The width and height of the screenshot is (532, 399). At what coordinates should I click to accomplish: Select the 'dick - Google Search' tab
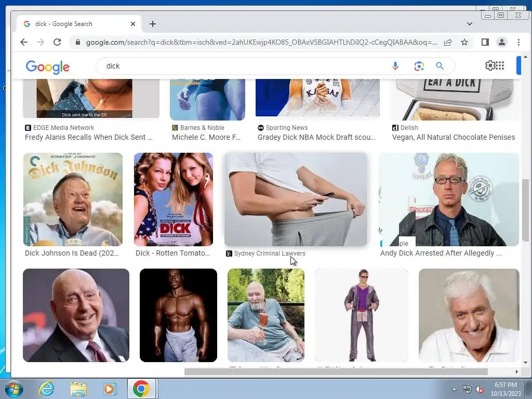click(x=79, y=24)
